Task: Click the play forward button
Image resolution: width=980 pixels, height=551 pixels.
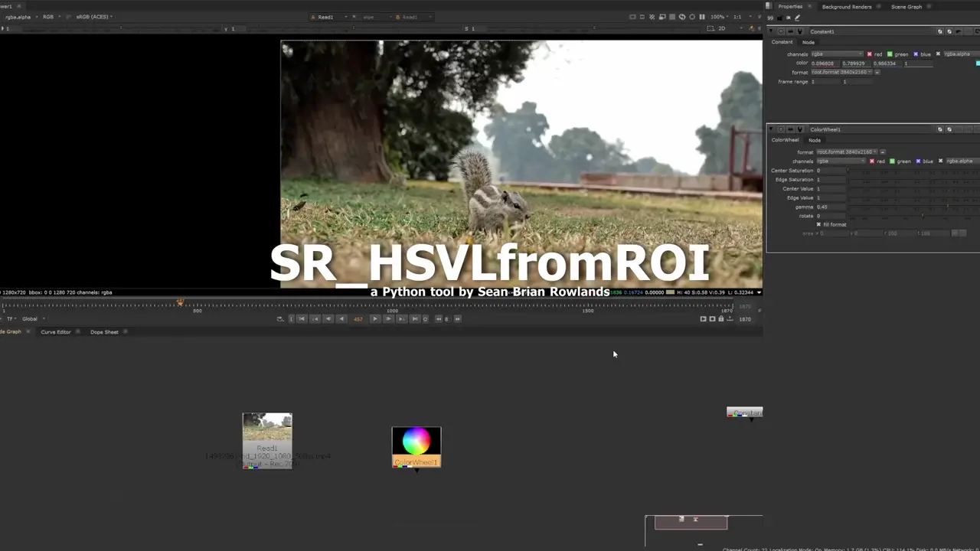Action: point(374,319)
